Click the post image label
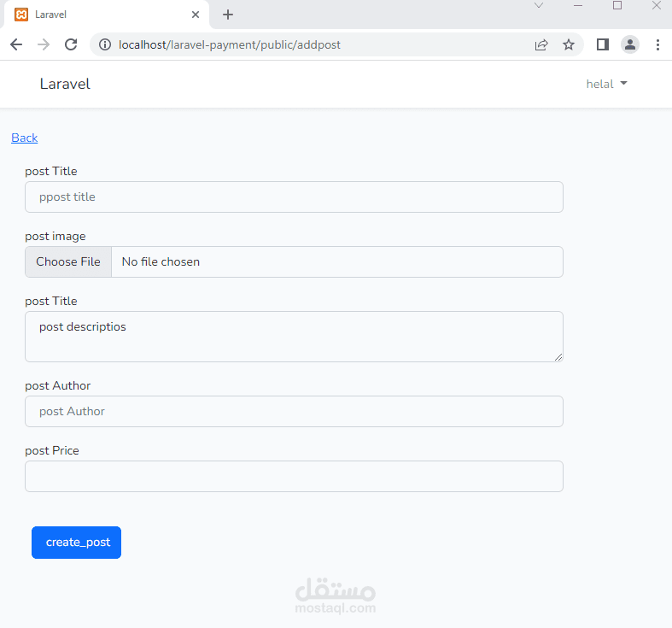 click(x=56, y=237)
